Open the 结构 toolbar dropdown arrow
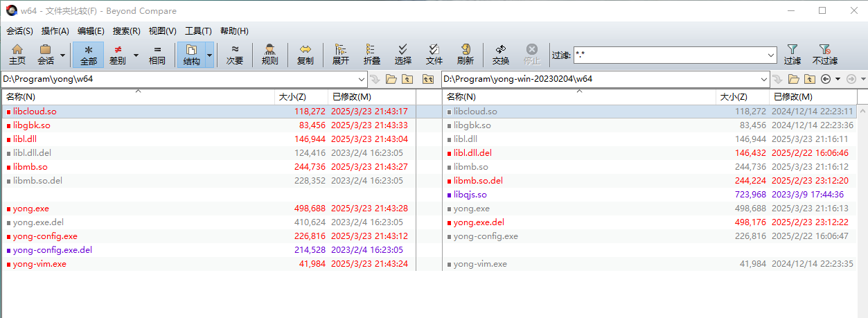 tap(210, 54)
